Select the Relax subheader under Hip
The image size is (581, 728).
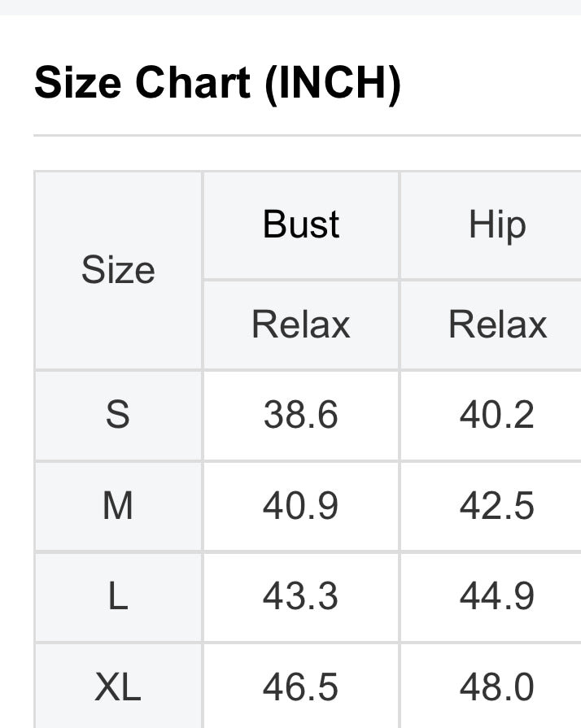click(496, 325)
